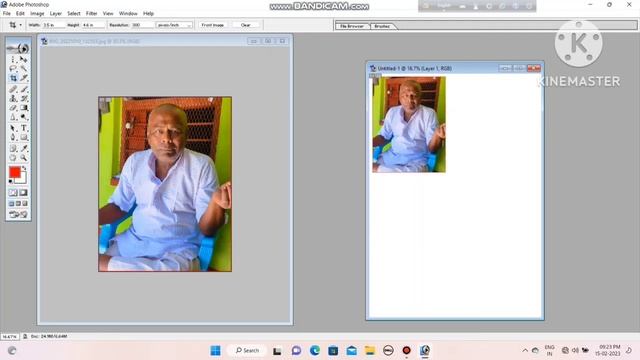This screenshot has height=360, width=640.
Task: Open the Window menu
Action: point(128,13)
